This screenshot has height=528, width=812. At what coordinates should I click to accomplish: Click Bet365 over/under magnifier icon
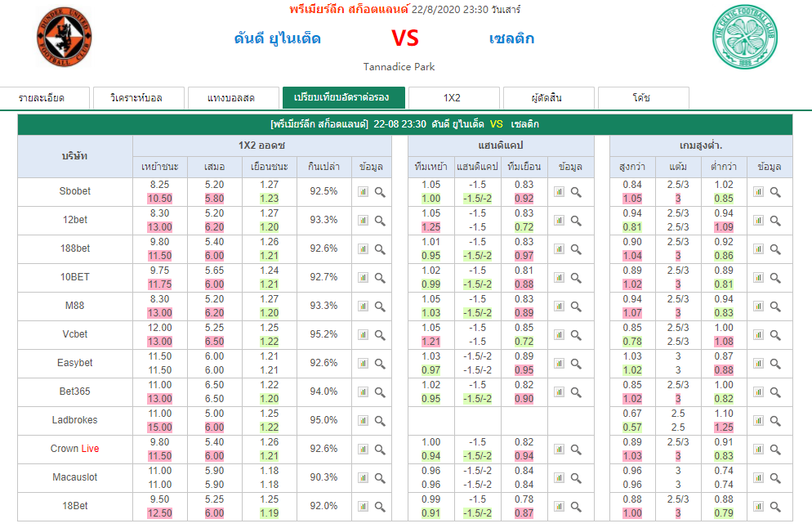point(775,393)
